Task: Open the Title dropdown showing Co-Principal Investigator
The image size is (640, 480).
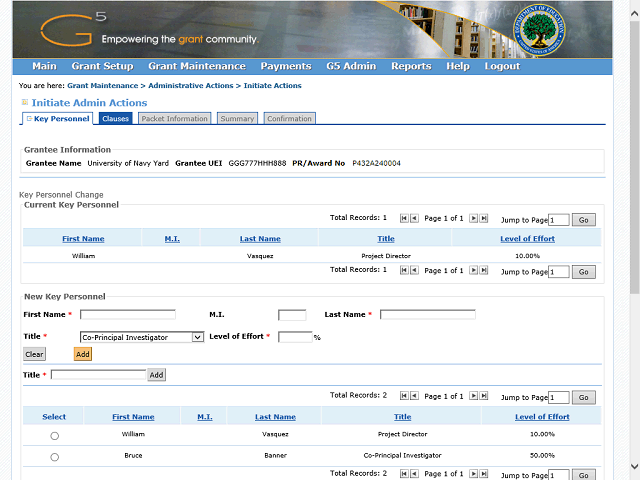Action: [x=142, y=337]
